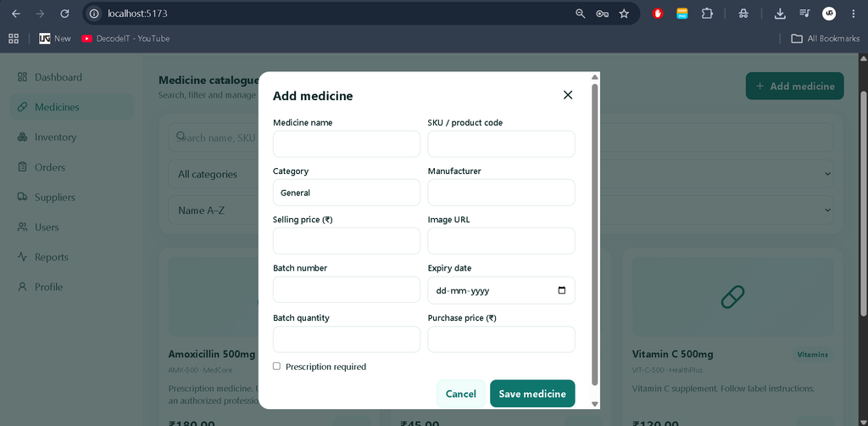Reload the page with browser refresh icon
Image resolution: width=868 pixels, height=426 pixels.
[64, 14]
